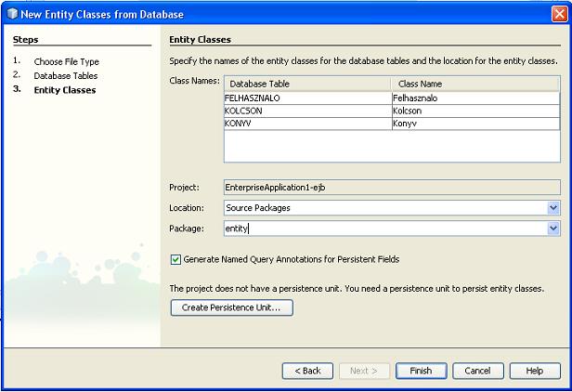Edit the Konyv class name cell
Viewport: 572px width, 392px height.
[475, 124]
